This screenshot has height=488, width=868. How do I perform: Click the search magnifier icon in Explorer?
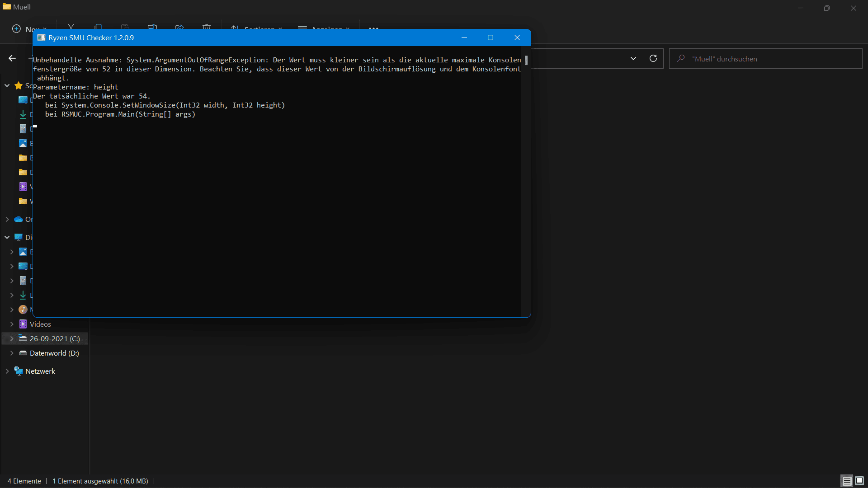681,58
